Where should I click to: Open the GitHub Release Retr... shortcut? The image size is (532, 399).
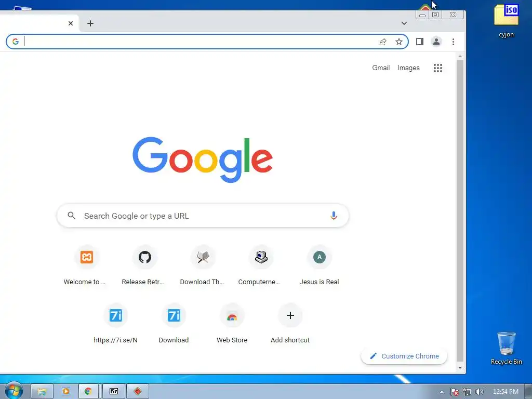145,265
